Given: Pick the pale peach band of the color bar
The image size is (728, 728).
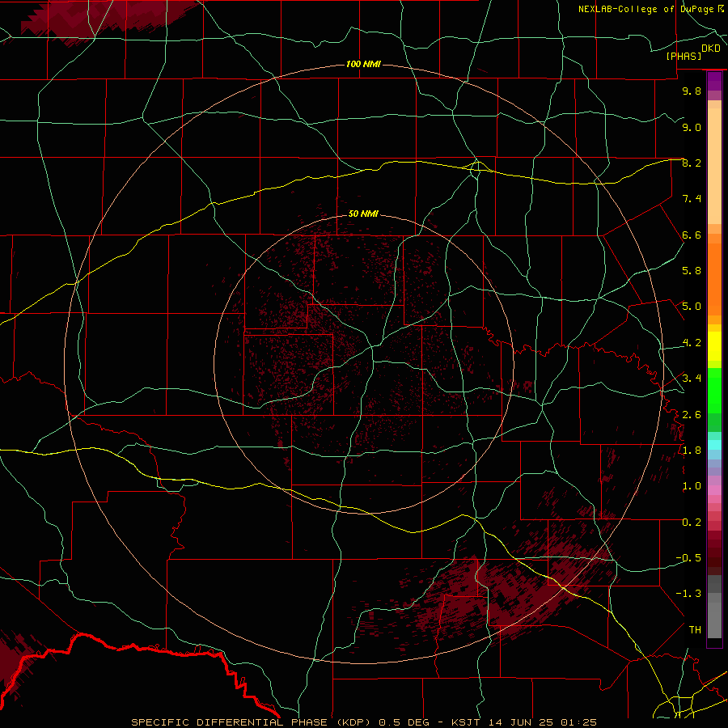Looking at the screenshot, I should 714,167.
